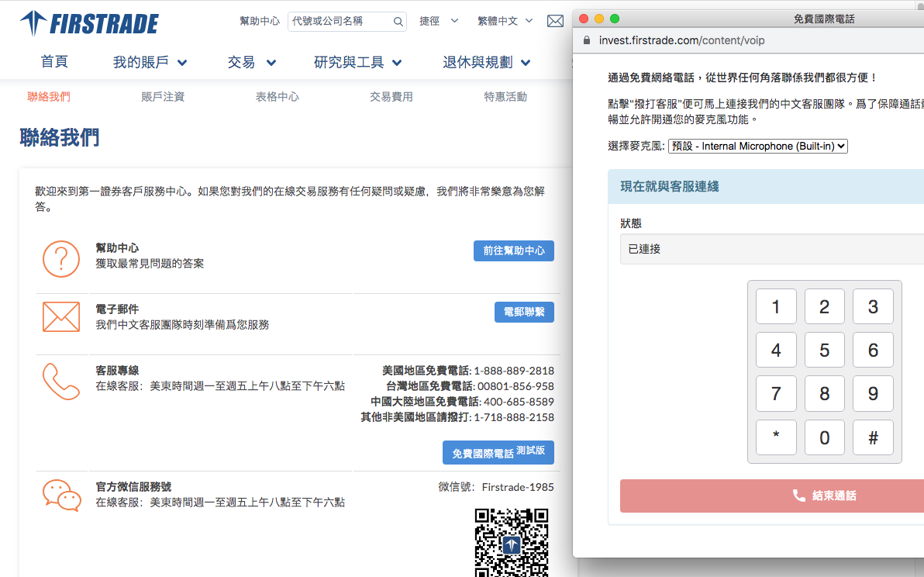Click Taiwan number 00801-856-958
The width and height of the screenshot is (924, 577).
pyautogui.click(x=515, y=386)
